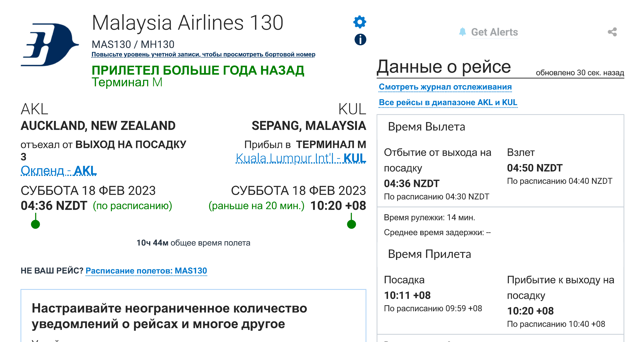
Task: Open Расписание полетов: MAS130 link
Action: click(146, 271)
